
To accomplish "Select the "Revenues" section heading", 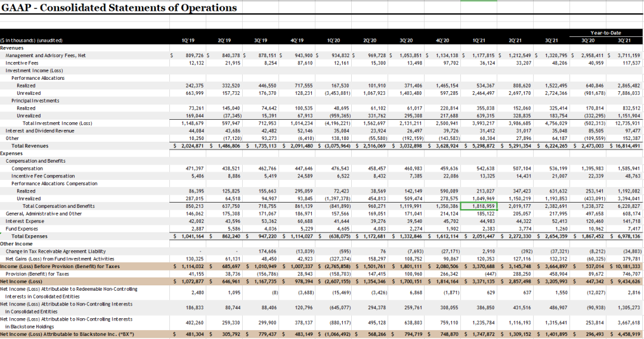I will coord(12,48).
